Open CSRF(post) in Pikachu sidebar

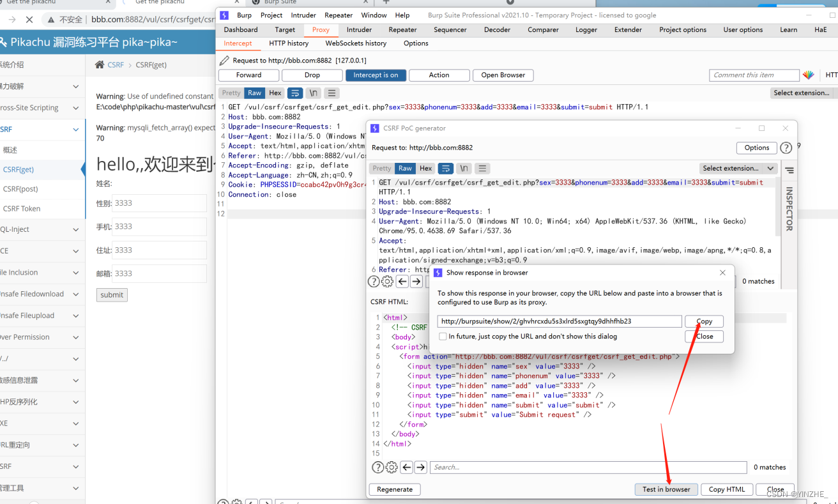coord(20,189)
